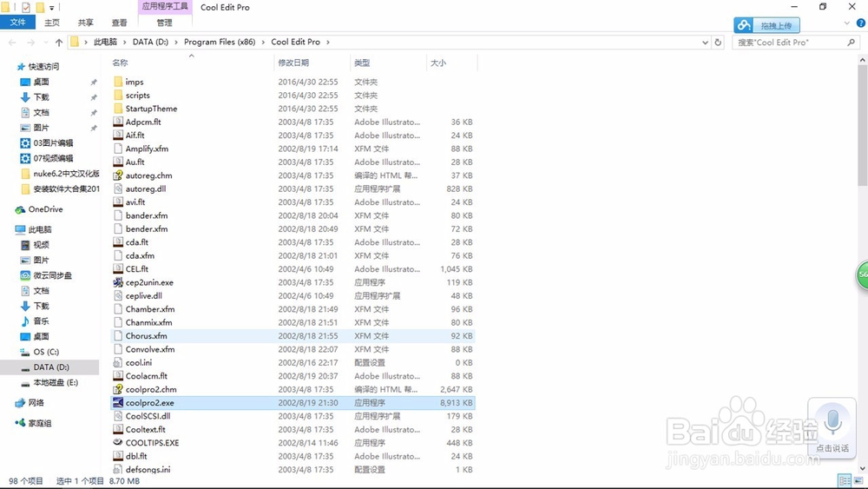This screenshot has height=489, width=868.
Task: Switch to the 查看 ribbon tab
Action: tap(119, 23)
